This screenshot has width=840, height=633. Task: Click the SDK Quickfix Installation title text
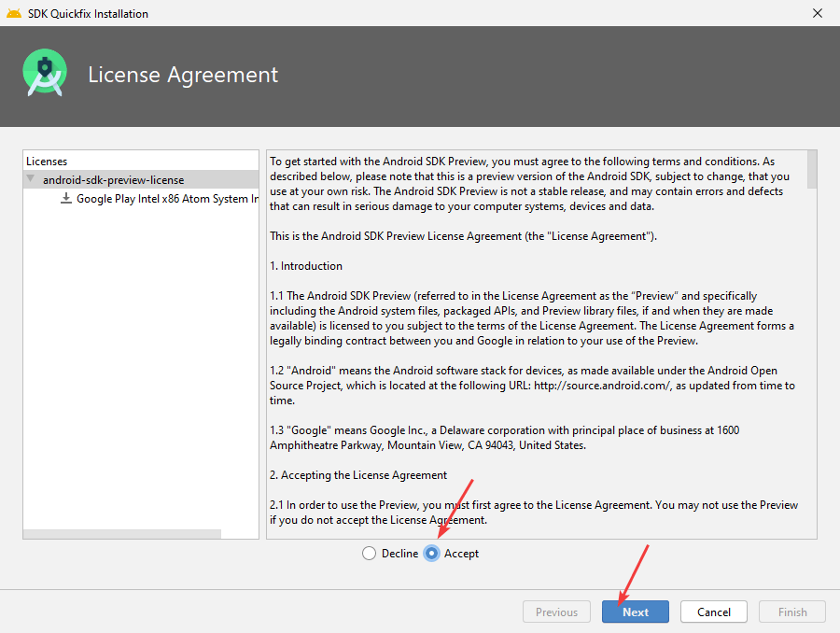(x=90, y=13)
